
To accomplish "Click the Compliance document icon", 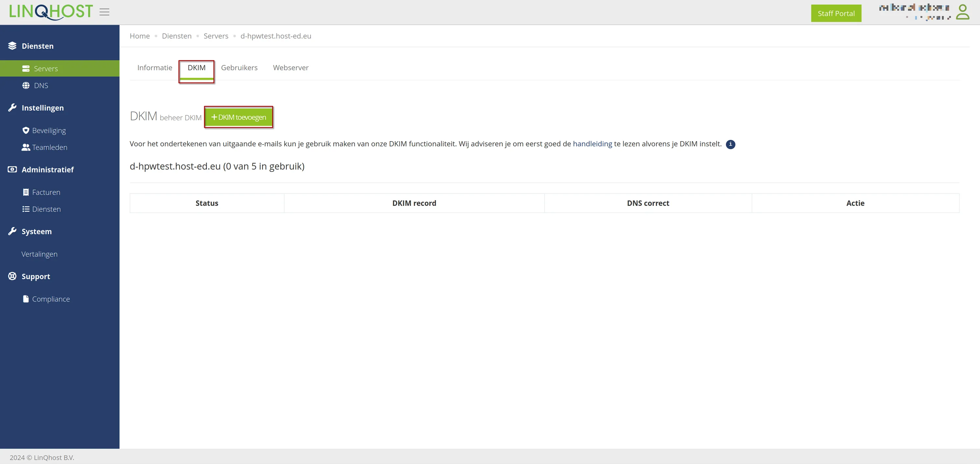I will click(26, 299).
